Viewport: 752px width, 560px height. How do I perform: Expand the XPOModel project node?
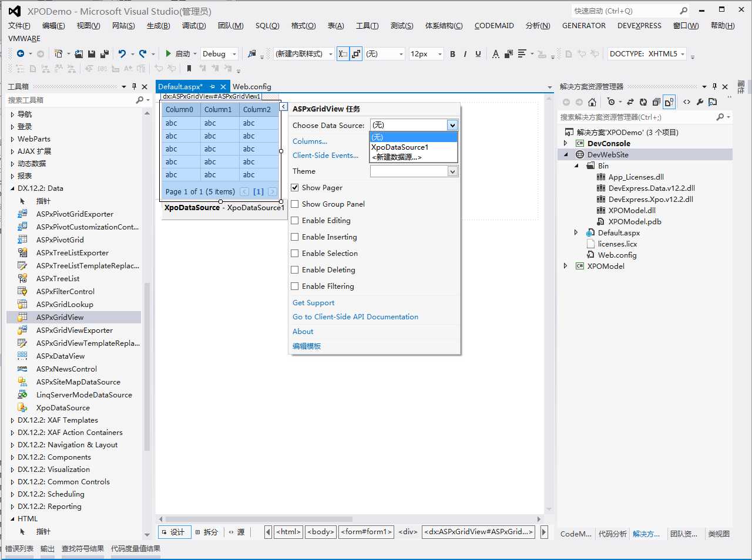click(566, 266)
